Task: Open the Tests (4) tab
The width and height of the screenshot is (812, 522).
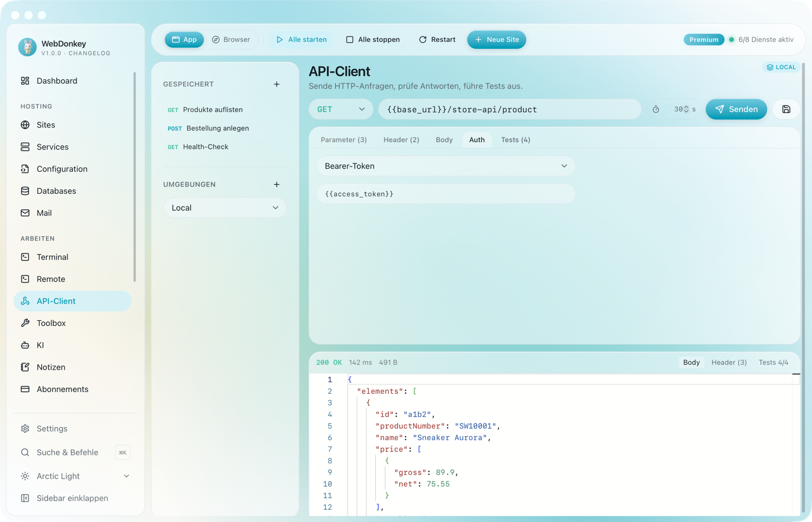Action: tap(516, 140)
